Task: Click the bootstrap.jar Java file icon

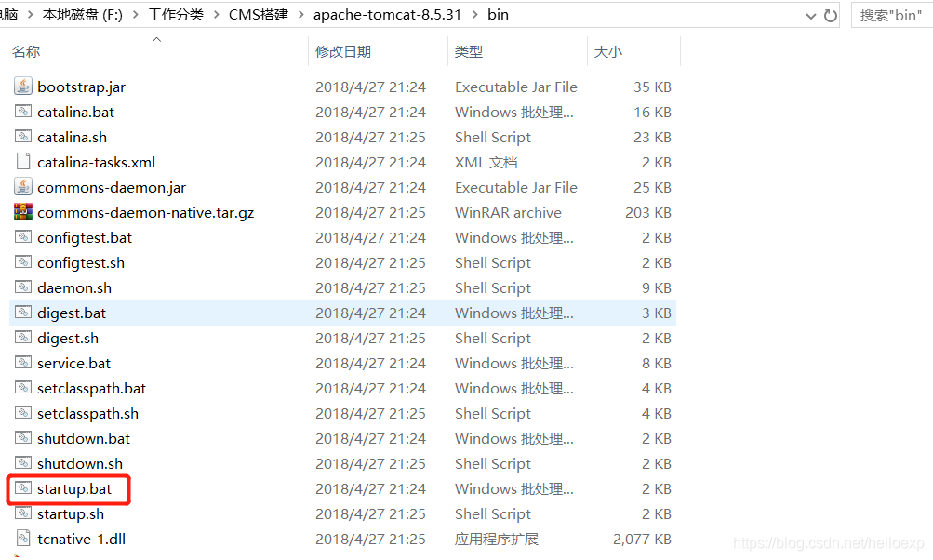Action: (x=23, y=87)
